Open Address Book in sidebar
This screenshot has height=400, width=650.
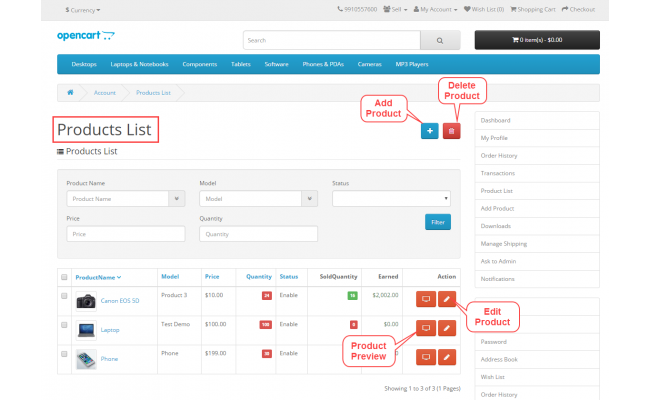[537, 359]
